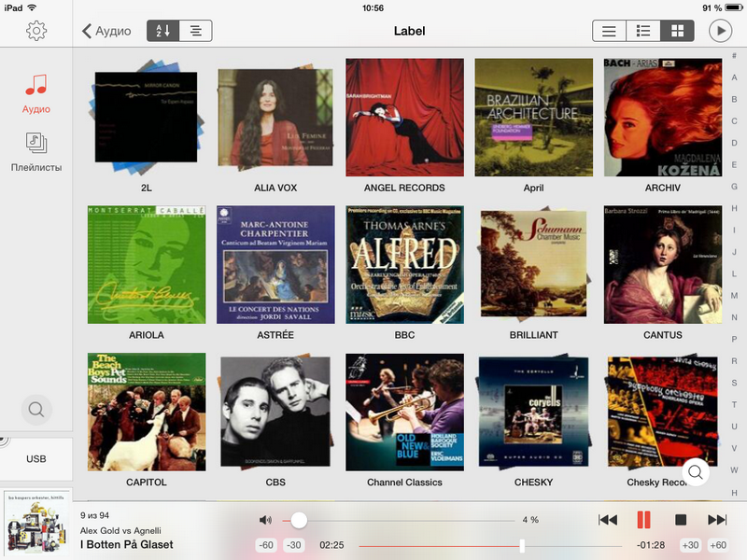Open the Chesky Records label cover
The width and height of the screenshot is (747, 560).
click(x=663, y=412)
